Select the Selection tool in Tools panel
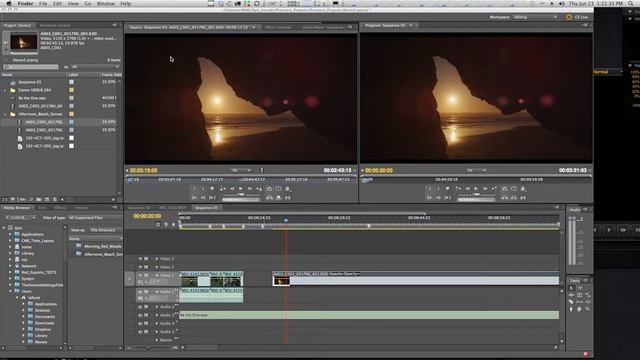 (x=571, y=288)
